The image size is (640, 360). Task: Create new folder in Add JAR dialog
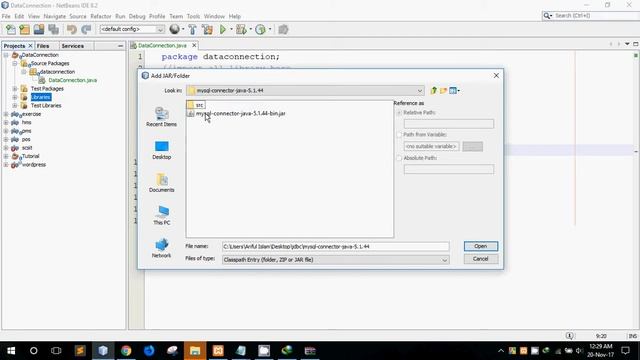[443, 91]
